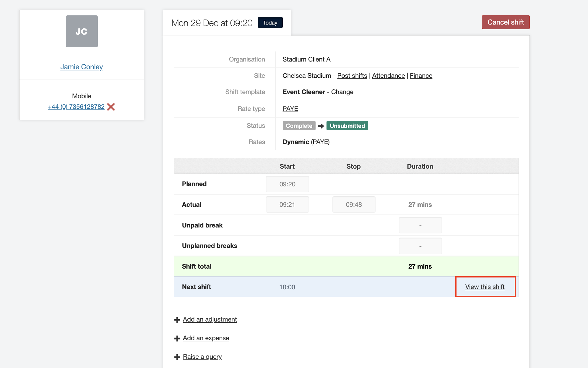The image size is (588, 368).
Task: Open the Finance link for the site
Action: [421, 76]
